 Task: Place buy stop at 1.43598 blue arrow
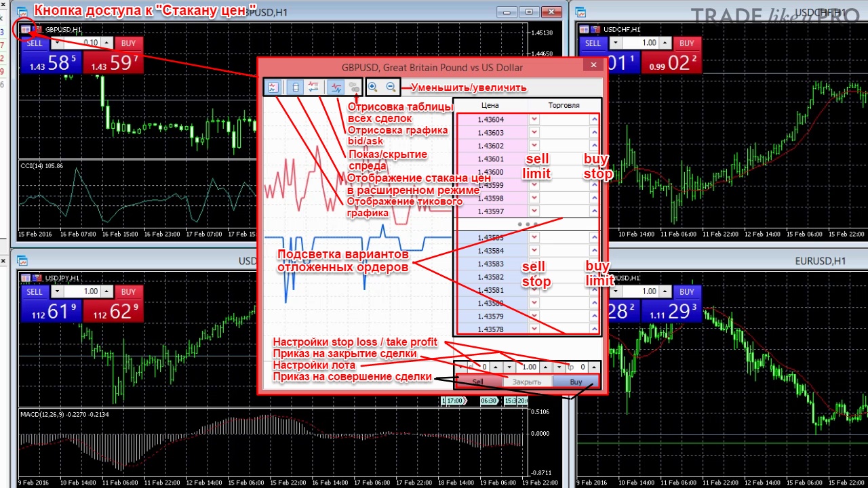[x=594, y=198]
